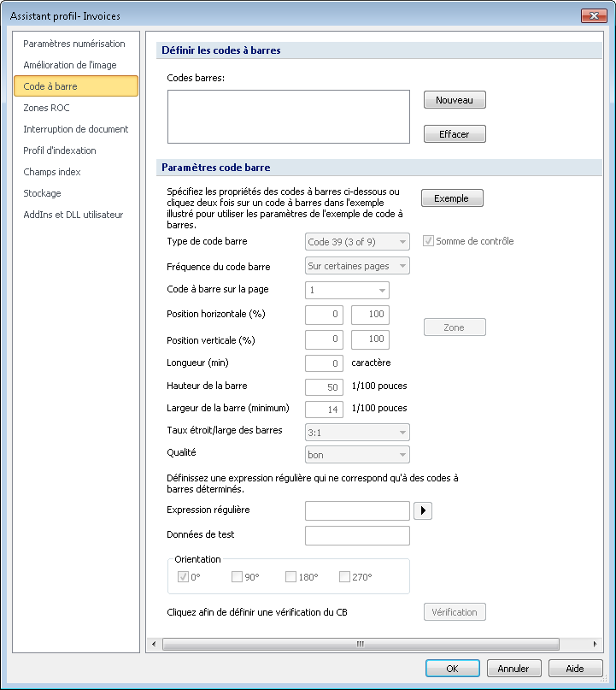Close the Assistant profil dialog
This screenshot has height=690, width=616.
click(594, 16)
